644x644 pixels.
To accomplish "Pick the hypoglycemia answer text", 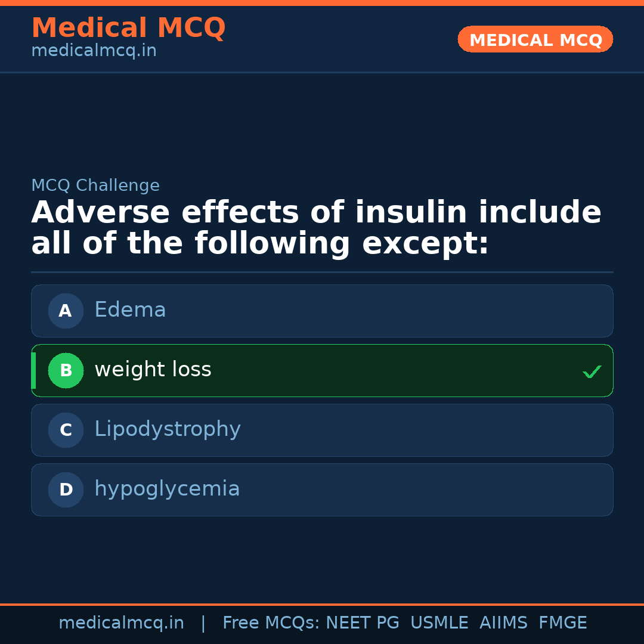I will pos(167,489).
